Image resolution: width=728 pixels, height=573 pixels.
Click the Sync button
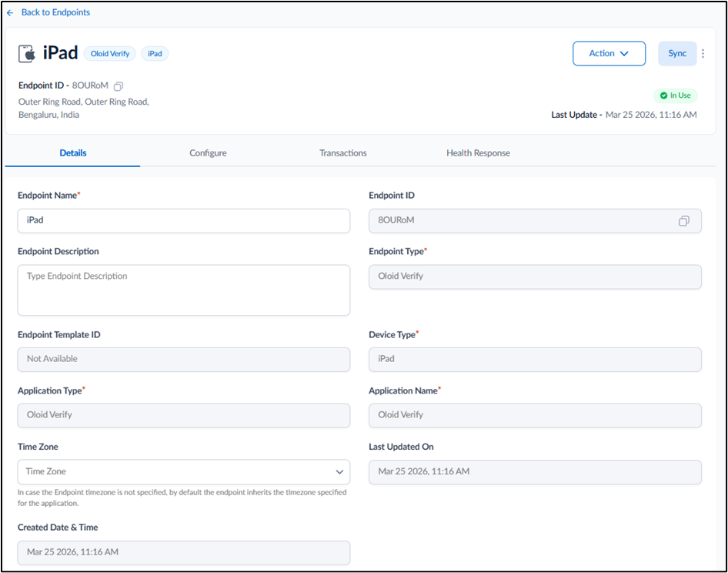[x=677, y=53]
